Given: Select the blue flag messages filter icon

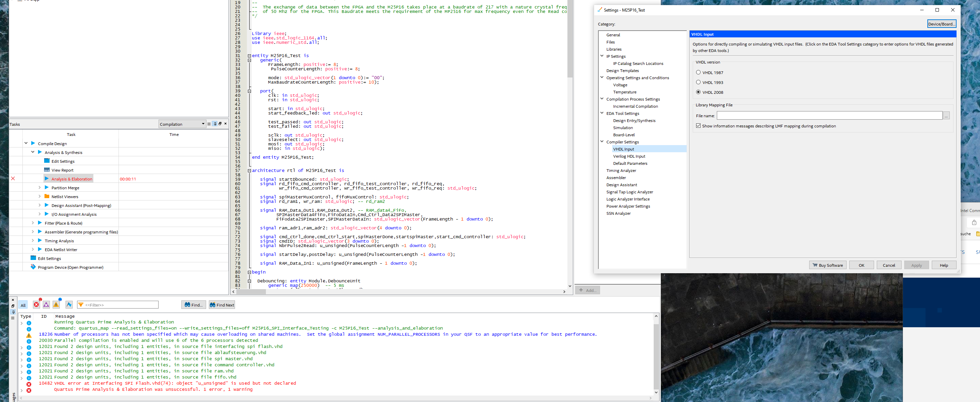Looking at the screenshot, I should click(x=69, y=304).
